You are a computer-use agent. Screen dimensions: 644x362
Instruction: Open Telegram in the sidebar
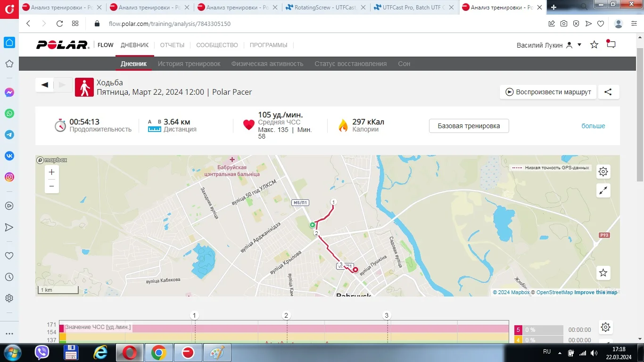[9, 135]
